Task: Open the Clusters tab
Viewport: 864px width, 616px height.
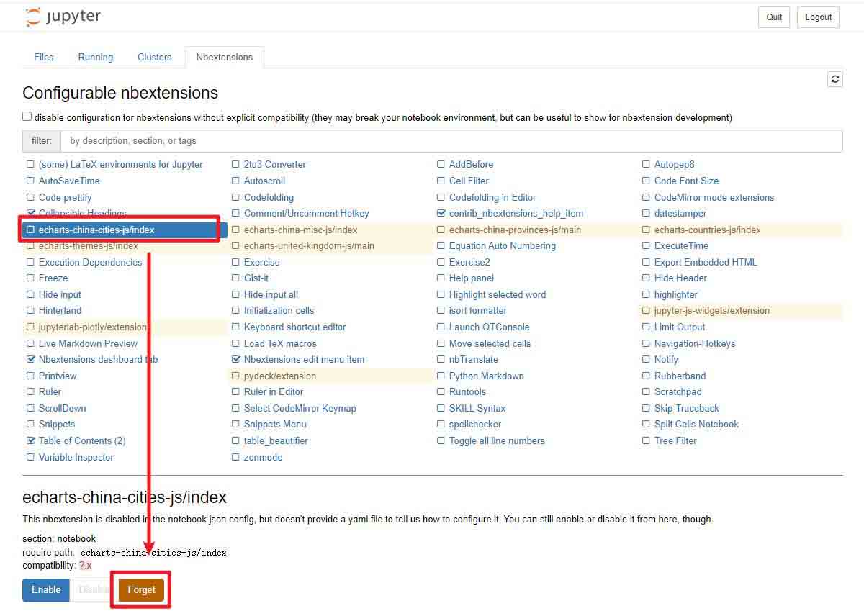Action: [155, 57]
